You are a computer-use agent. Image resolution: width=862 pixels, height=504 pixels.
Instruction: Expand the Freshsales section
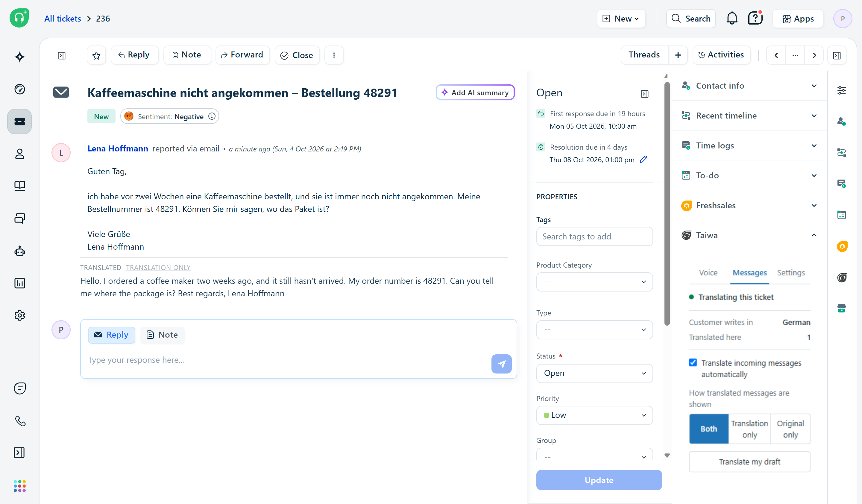pos(749,205)
